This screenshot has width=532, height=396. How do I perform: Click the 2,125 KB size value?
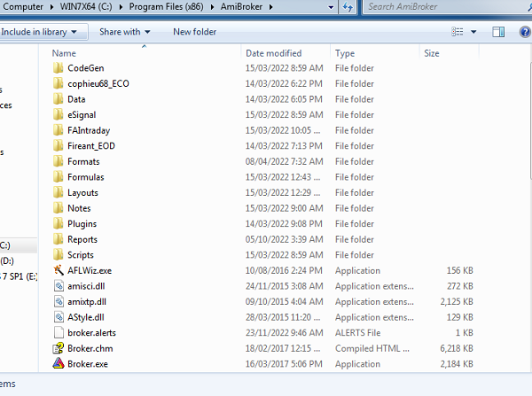[x=457, y=302]
